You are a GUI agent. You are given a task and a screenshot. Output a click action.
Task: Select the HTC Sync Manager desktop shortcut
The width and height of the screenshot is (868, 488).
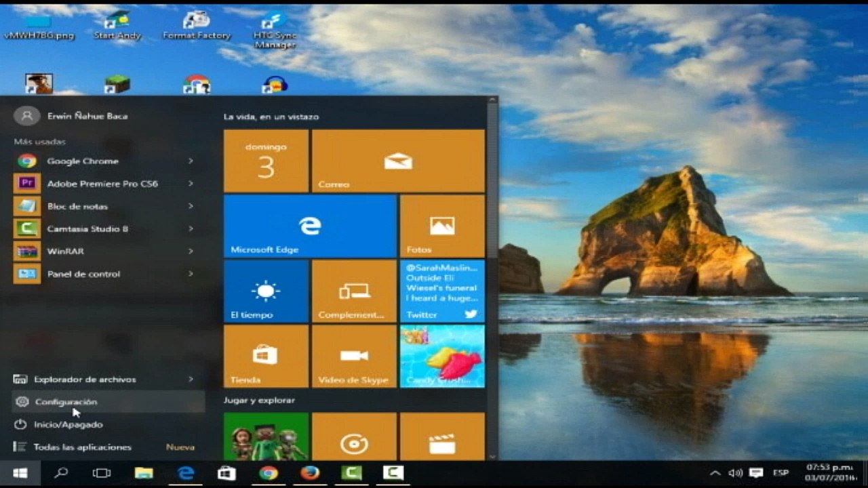tap(275, 30)
